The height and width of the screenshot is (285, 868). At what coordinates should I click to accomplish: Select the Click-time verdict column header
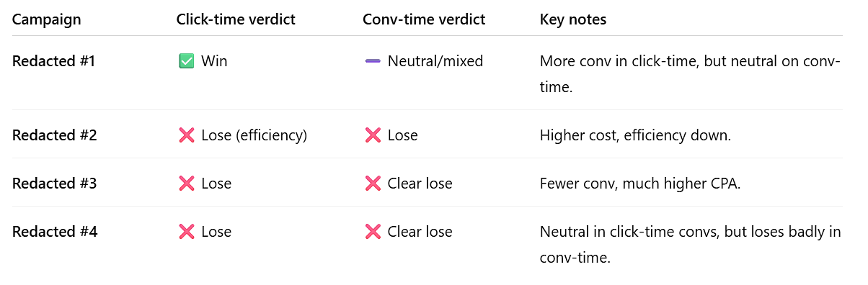pyautogui.click(x=236, y=20)
